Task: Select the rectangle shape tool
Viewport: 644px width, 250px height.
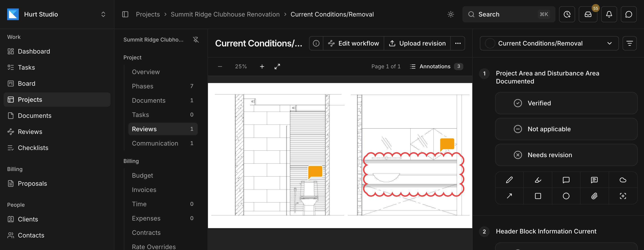Action: (538, 196)
